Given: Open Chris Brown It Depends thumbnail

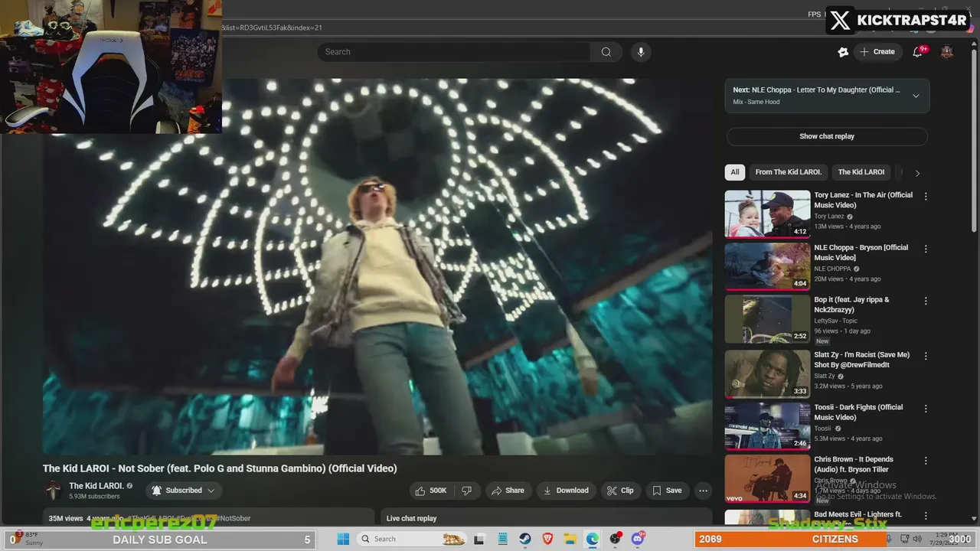Looking at the screenshot, I should click(x=767, y=479).
